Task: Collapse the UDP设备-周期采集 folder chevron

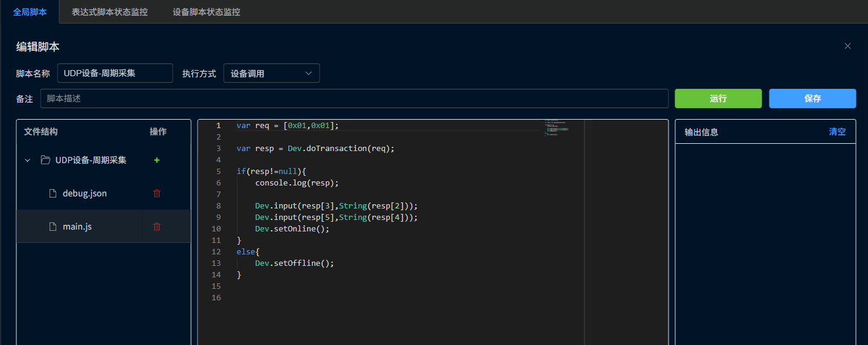Action: 27,160
